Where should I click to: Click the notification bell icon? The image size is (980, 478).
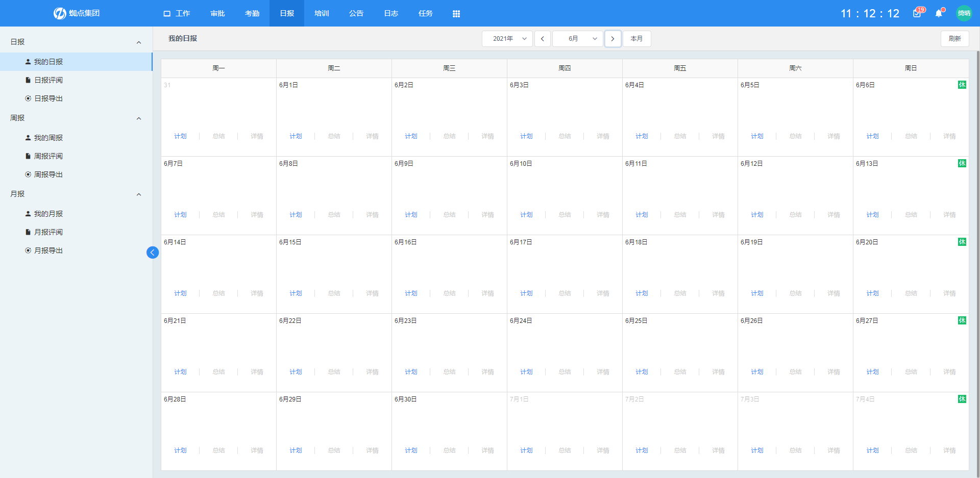tap(939, 13)
